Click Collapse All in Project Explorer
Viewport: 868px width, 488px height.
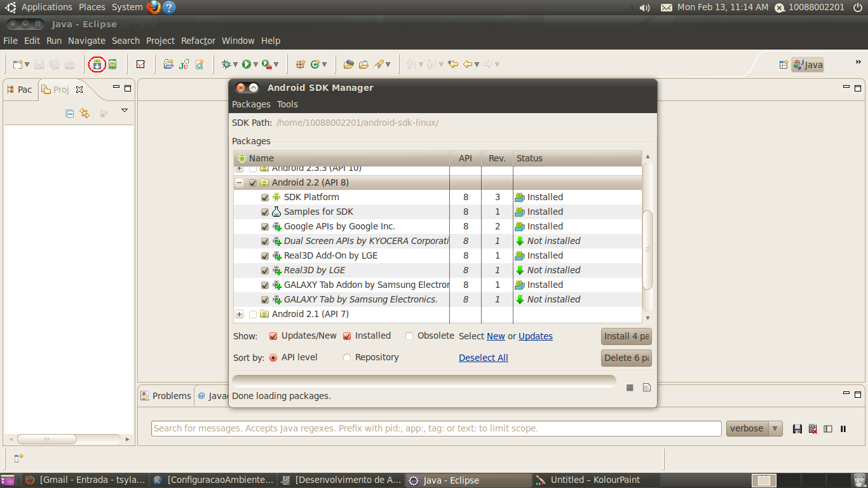[x=70, y=113]
